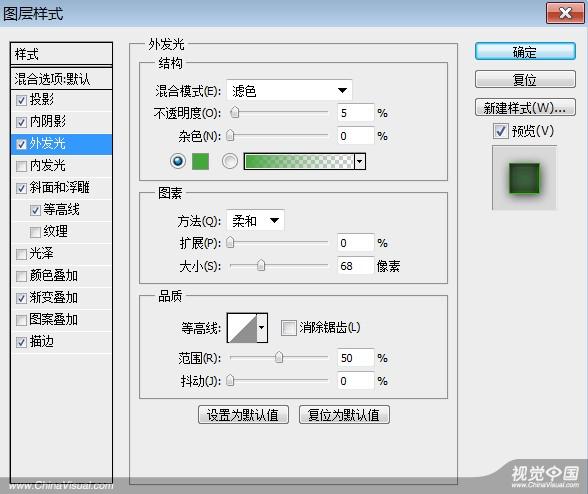Expand the contour dropdown arrow
Screen dimensions: 588x494
click(x=262, y=328)
